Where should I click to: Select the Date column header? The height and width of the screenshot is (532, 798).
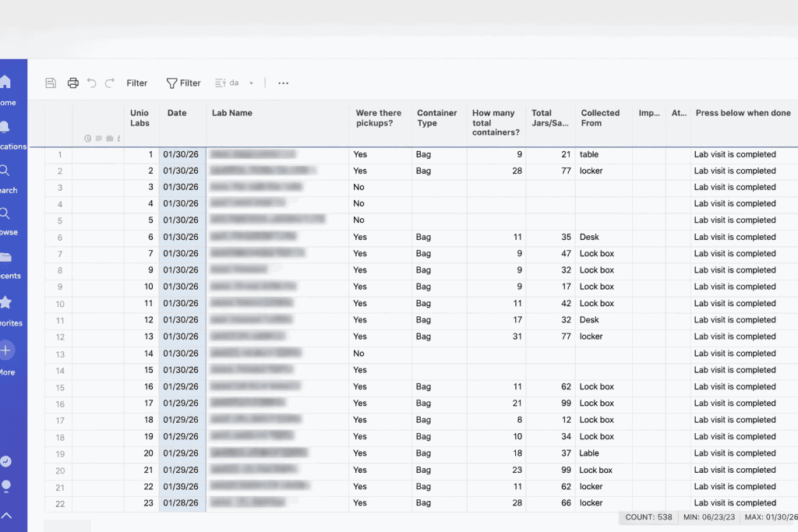[x=182, y=125]
